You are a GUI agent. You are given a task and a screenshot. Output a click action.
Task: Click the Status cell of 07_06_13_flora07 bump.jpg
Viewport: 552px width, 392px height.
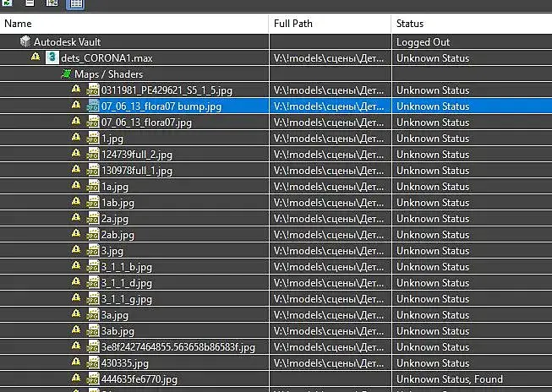click(472, 106)
